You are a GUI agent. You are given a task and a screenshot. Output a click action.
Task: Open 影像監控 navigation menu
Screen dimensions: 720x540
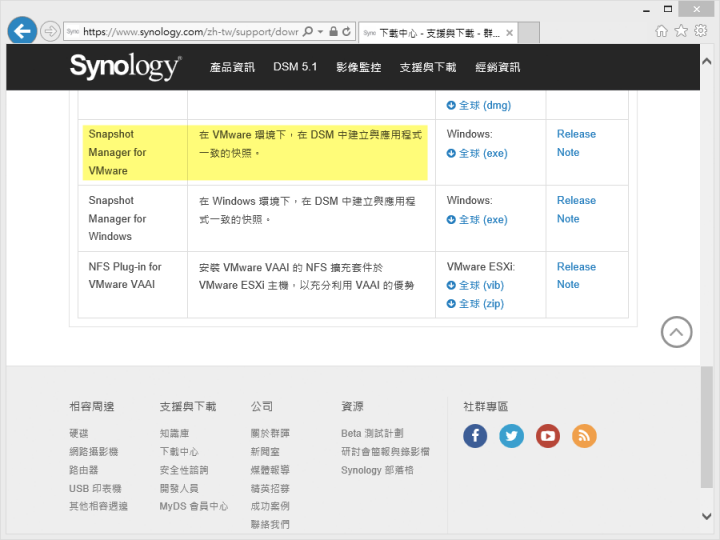(359, 67)
